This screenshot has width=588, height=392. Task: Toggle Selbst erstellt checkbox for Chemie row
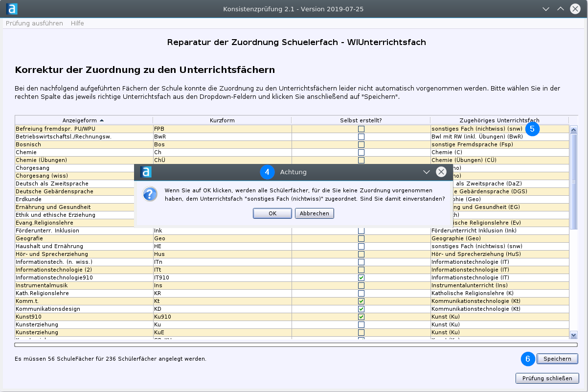tap(361, 152)
